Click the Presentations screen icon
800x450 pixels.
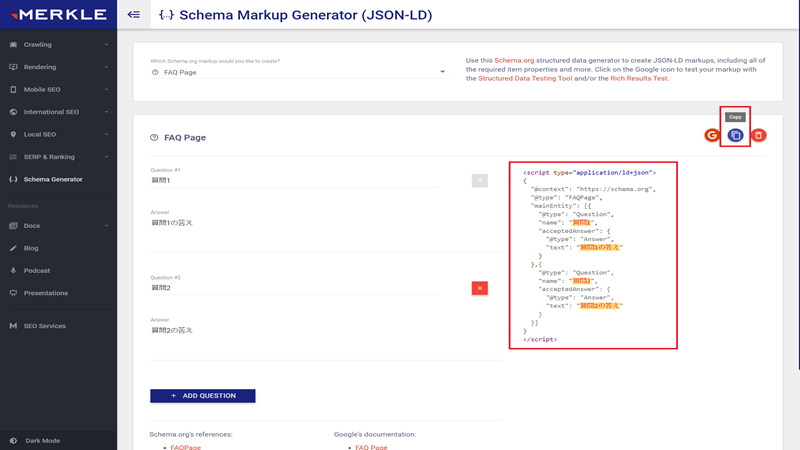(13, 293)
